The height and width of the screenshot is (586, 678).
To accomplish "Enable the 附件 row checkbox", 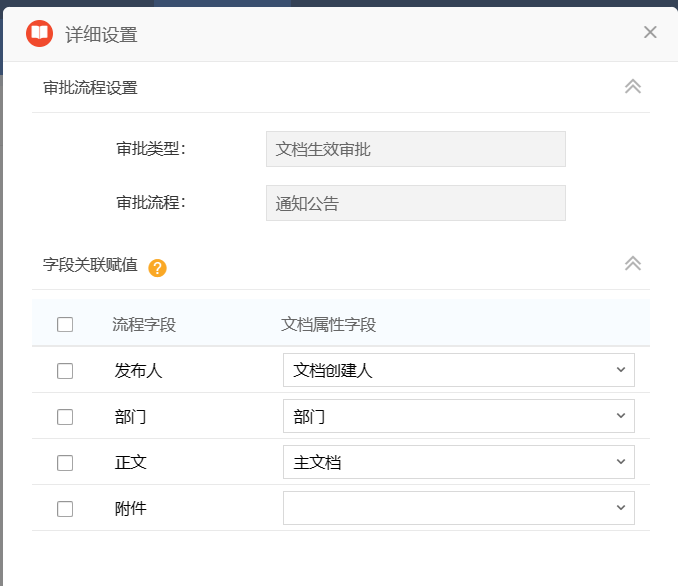I will coord(65,509).
